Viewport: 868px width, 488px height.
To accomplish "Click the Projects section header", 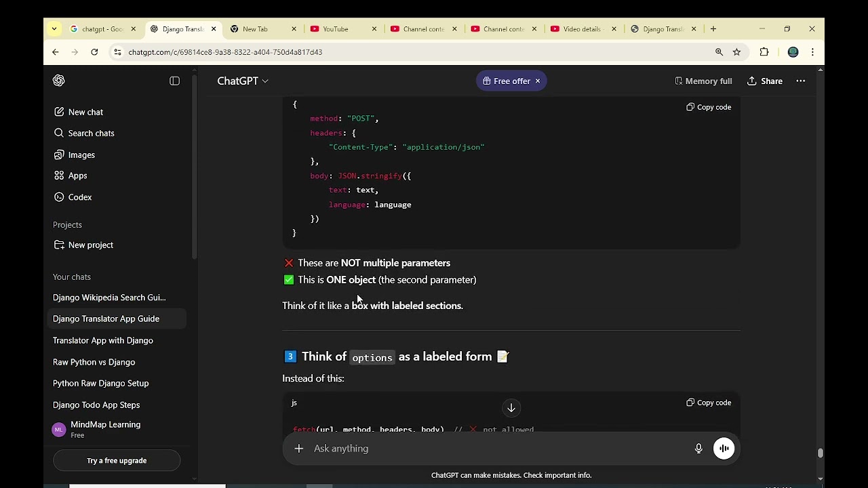I will point(67,225).
